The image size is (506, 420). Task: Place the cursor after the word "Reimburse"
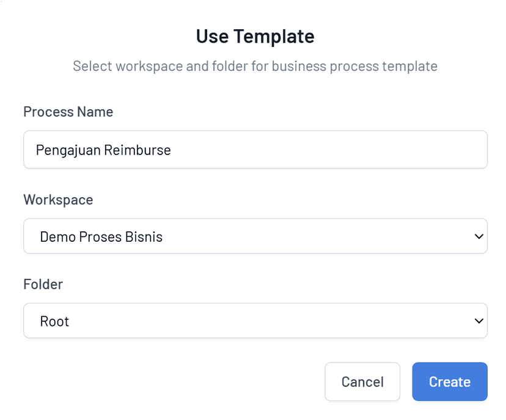(172, 150)
